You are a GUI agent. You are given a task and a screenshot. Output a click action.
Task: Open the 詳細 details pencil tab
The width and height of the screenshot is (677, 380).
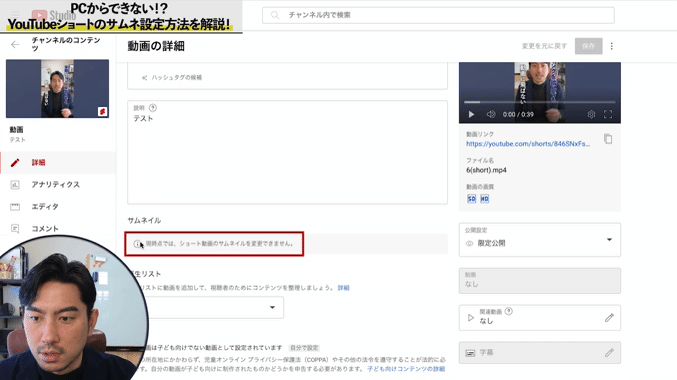[58, 163]
